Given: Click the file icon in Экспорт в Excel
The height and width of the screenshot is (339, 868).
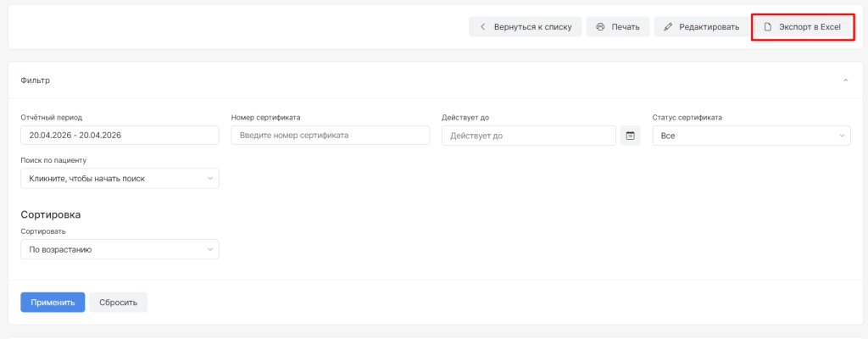Looking at the screenshot, I should pyautogui.click(x=768, y=27).
